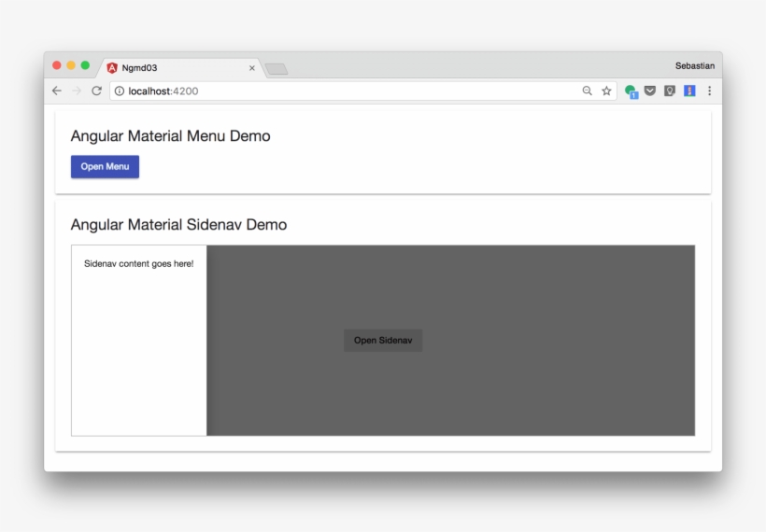Open the green extension icon with badge
This screenshot has height=532, width=766.
[631, 91]
